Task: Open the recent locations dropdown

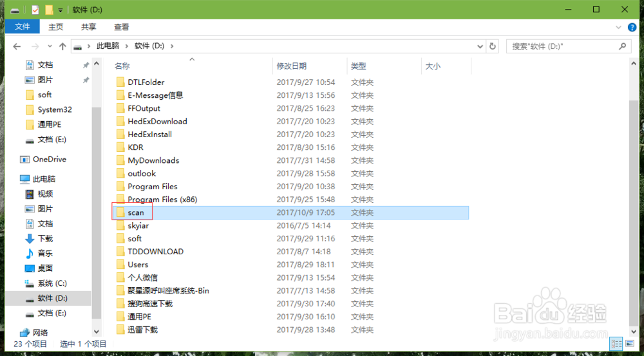Action: click(50, 46)
